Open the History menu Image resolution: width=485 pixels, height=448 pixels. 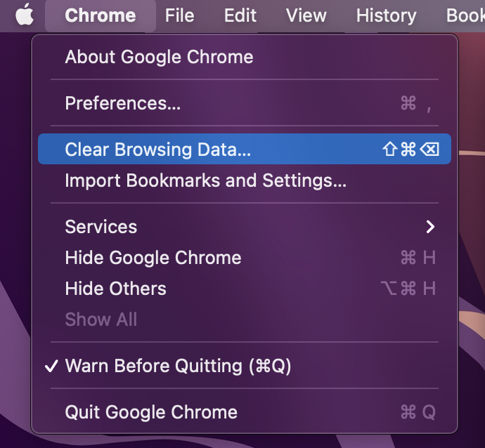(x=386, y=15)
